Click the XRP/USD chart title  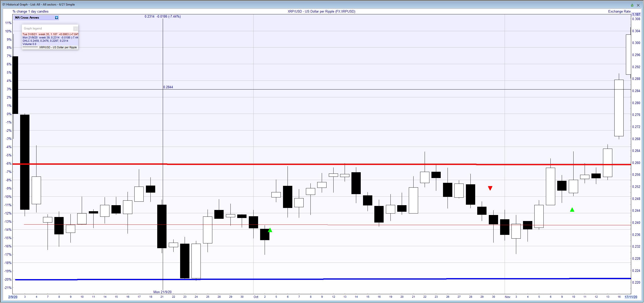coord(321,11)
